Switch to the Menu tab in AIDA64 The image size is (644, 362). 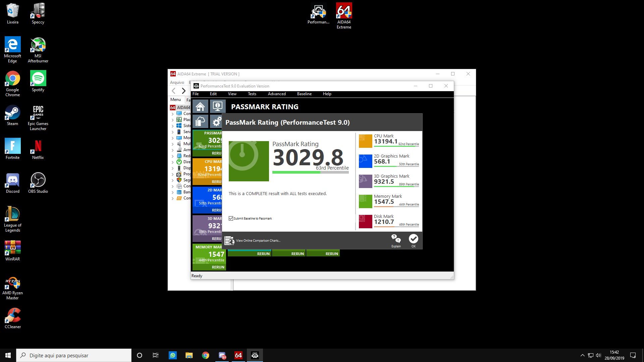175,100
